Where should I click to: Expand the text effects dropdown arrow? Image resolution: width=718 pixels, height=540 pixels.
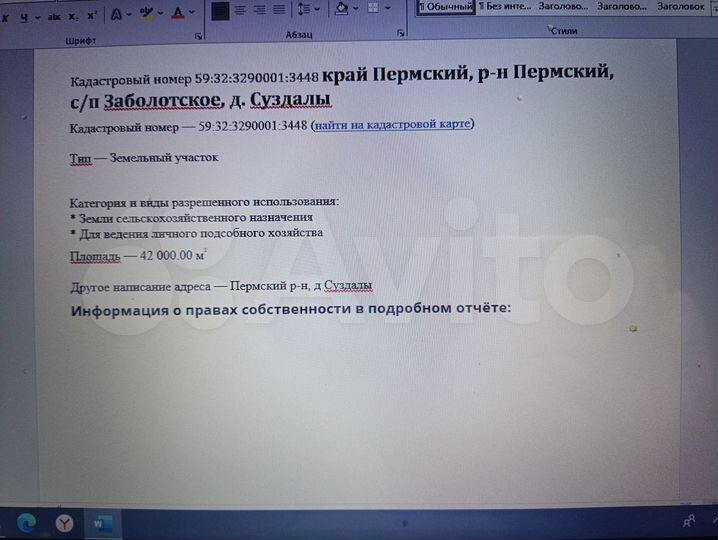tap(129, 15)
